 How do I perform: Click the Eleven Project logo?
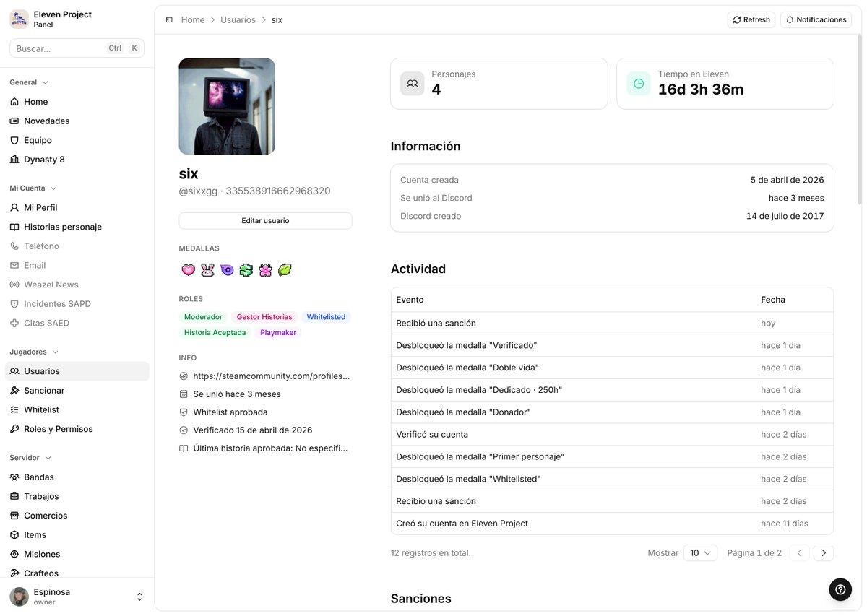tap(20, 19)
